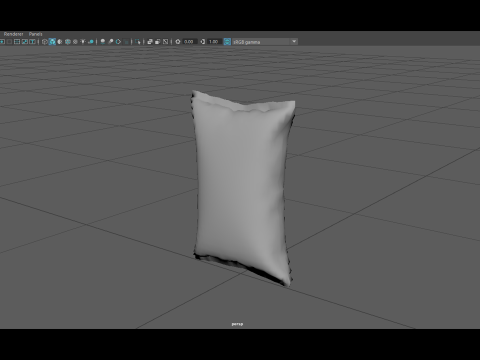Click the gamma value field 1.00

click(214, 42)
